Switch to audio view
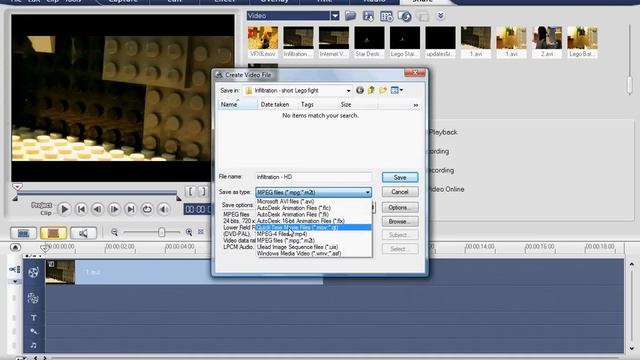 tap(83, 233)
